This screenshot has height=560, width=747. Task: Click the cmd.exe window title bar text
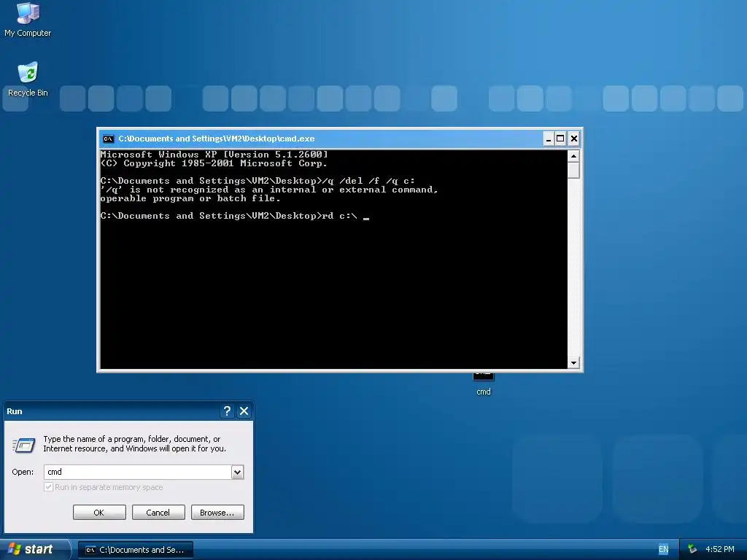tap(216, 139)
